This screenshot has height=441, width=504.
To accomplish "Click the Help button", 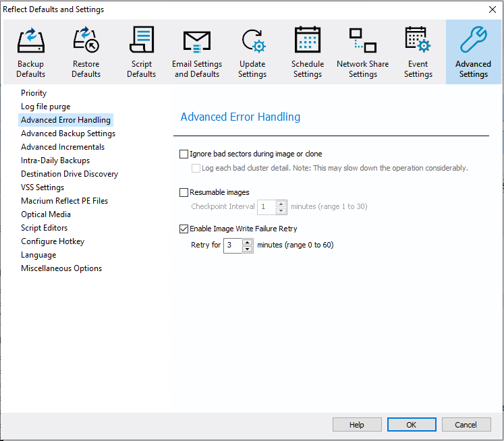I will tap(357, 425).
